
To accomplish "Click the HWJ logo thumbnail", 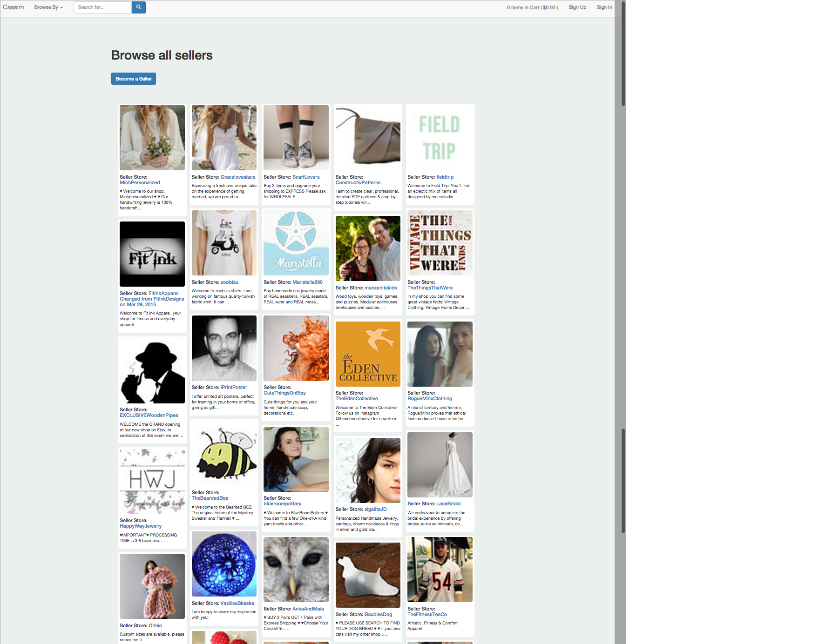I will pyautogui.click(x=152, y=481).
